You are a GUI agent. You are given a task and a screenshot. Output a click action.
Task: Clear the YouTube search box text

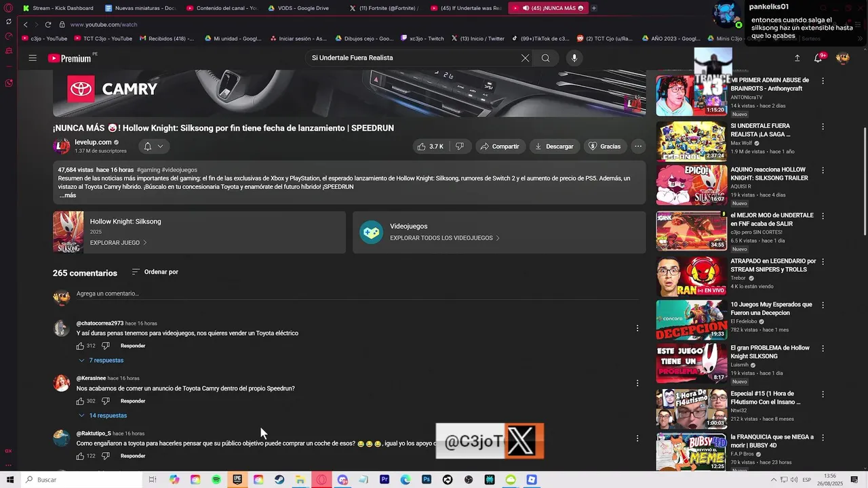coord(525,58)
